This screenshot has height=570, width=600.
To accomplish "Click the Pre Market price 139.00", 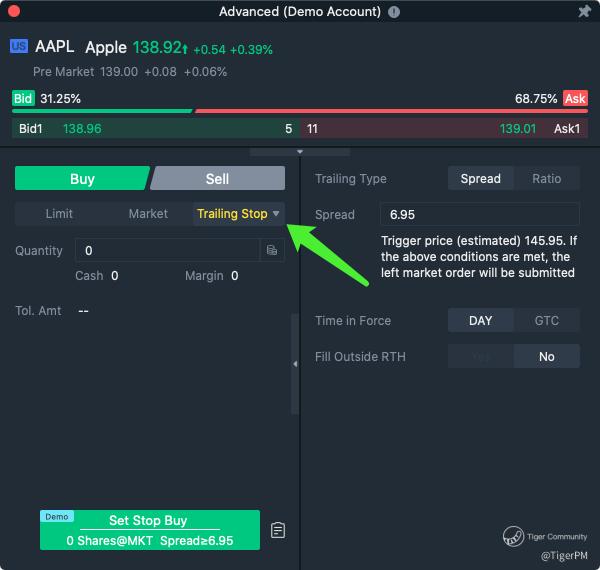I will coord(119,72).
